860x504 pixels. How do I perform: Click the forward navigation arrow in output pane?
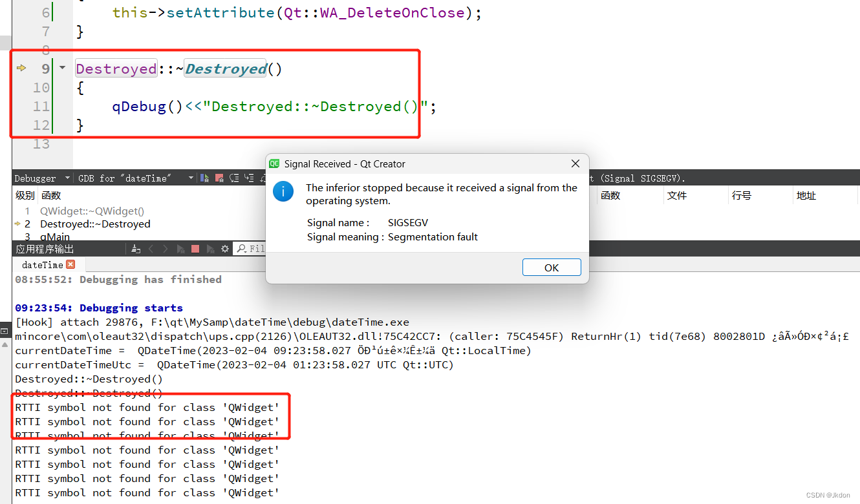tap(166, 248)
